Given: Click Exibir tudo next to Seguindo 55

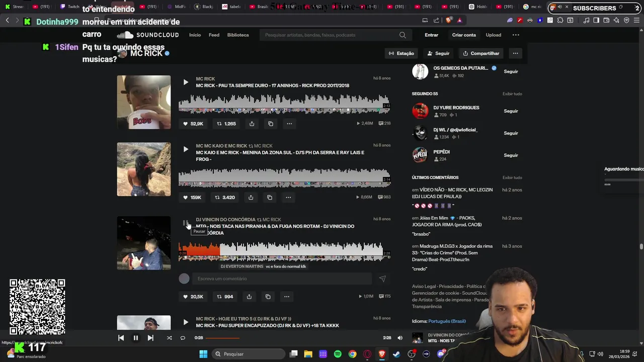Looking at the screenshot, I should point(512,94).
